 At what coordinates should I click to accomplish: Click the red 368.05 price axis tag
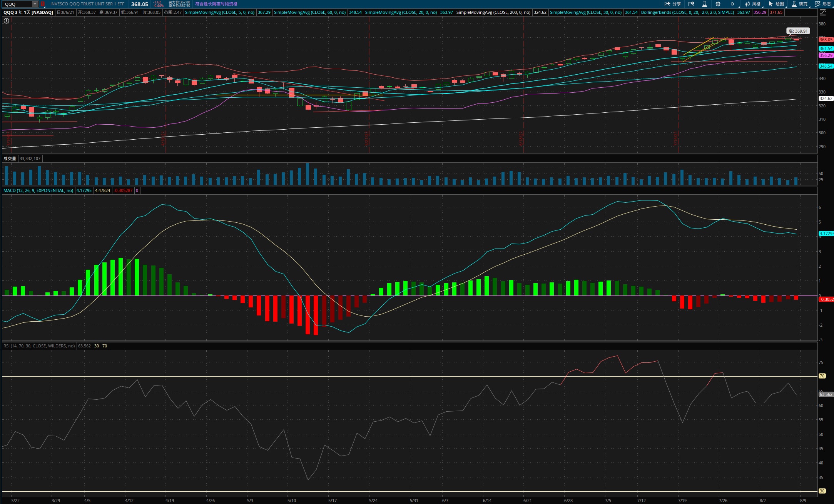[x=826, y=40]
